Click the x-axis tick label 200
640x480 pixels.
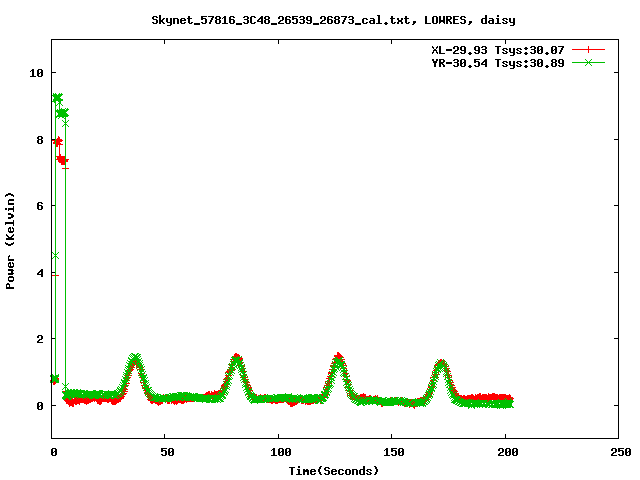pyautogui.click(x=508, y=452)
